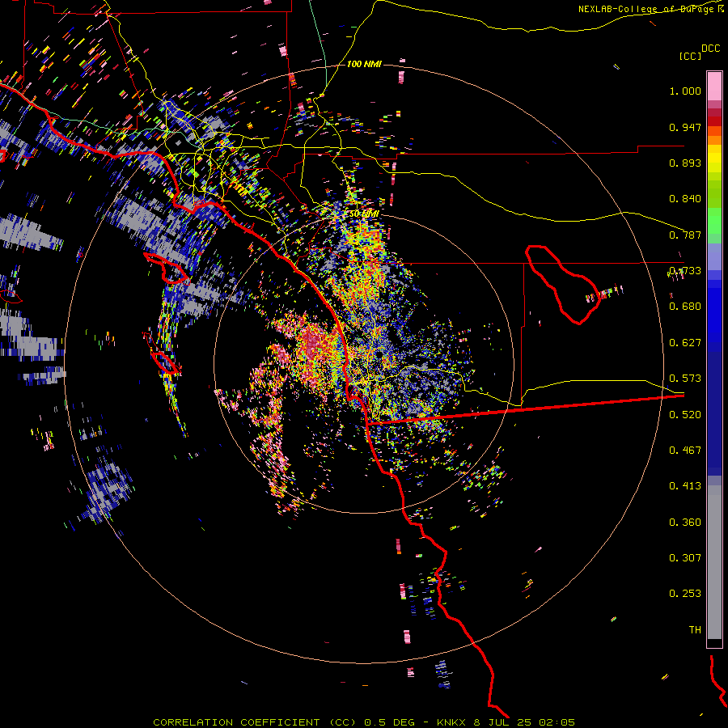Click the 0.947 scale value
This screenshot has height=728, width=728.
(685, 127)
